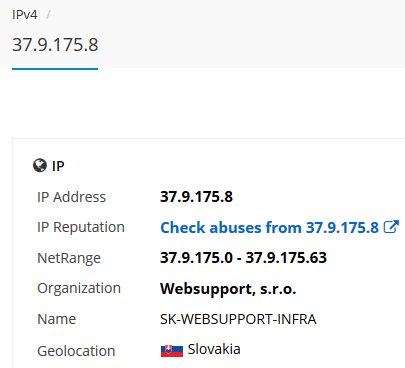Select the 37.9.175.8 page title tab
Viewport: 405px width, 368px height.
coord(55,45)
